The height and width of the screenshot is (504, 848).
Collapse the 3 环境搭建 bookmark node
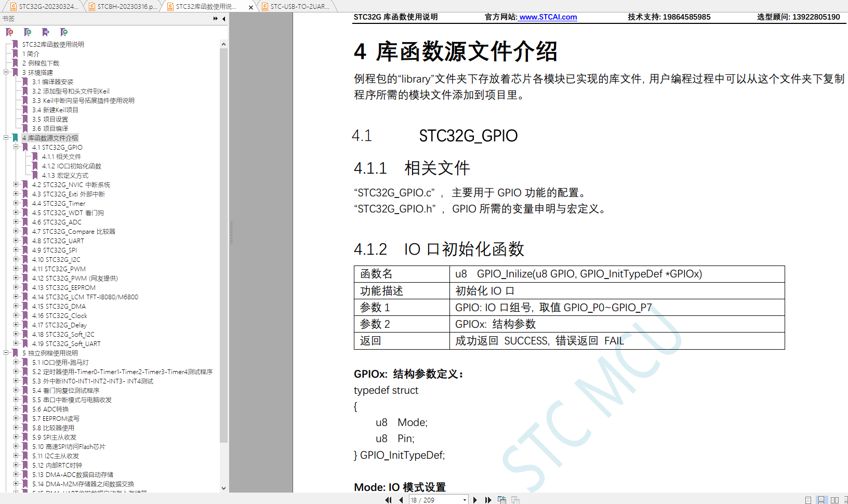[6, 73]
